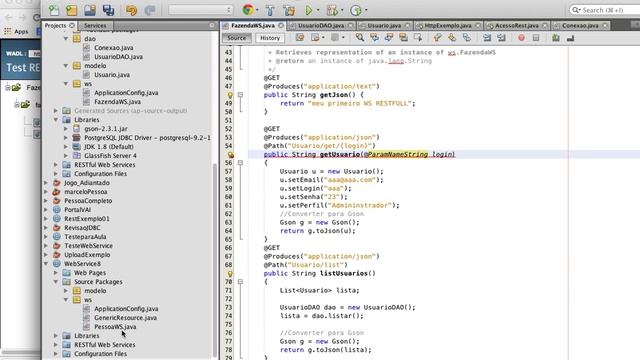Switch to the Services tab
640x360 pixels.
(95, 25)
